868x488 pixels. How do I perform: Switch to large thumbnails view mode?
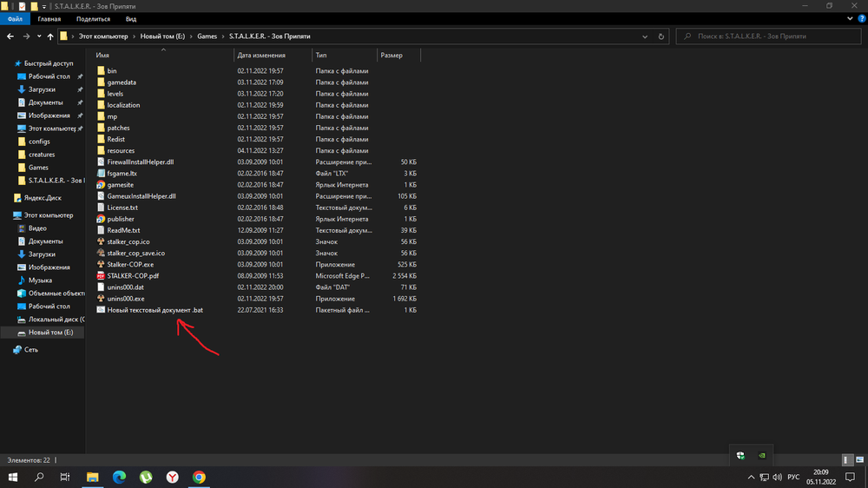[x=858, y=459]
